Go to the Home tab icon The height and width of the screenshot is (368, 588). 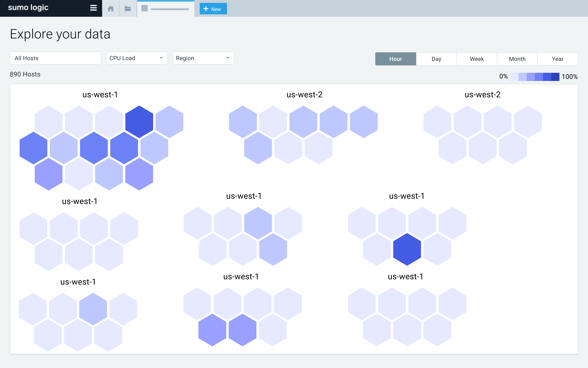pos(110,9)
